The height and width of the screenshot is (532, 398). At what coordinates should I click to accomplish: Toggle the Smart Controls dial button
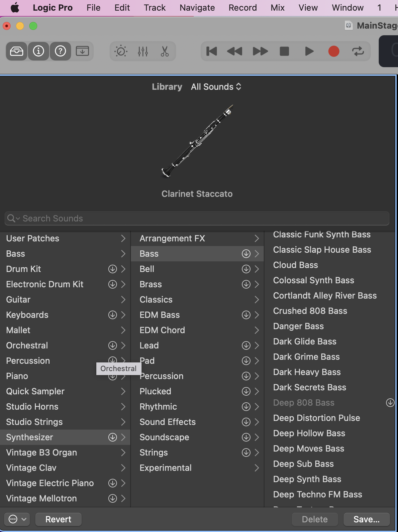pyautogui.click(x=121, y=51)
